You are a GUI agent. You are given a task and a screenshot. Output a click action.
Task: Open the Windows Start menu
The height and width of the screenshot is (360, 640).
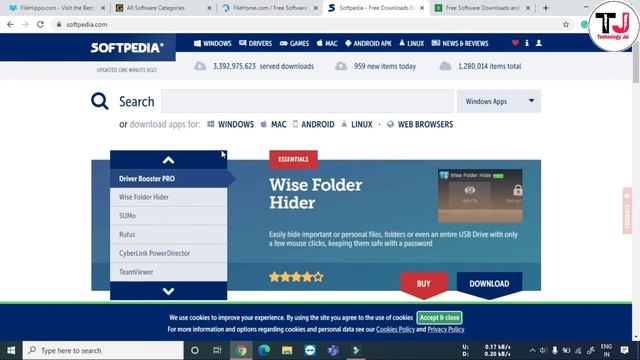point(11,350)
